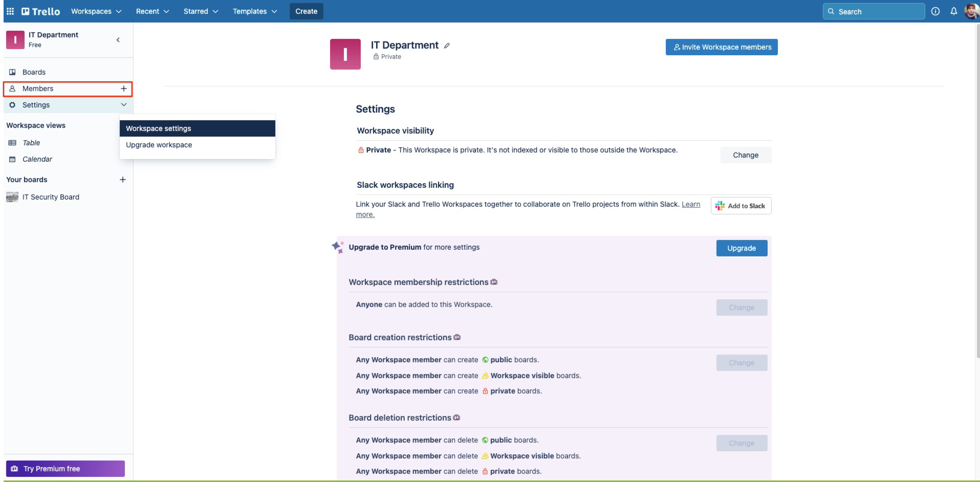
Task: Add members with the plus icon
Action: pos(123,89)
